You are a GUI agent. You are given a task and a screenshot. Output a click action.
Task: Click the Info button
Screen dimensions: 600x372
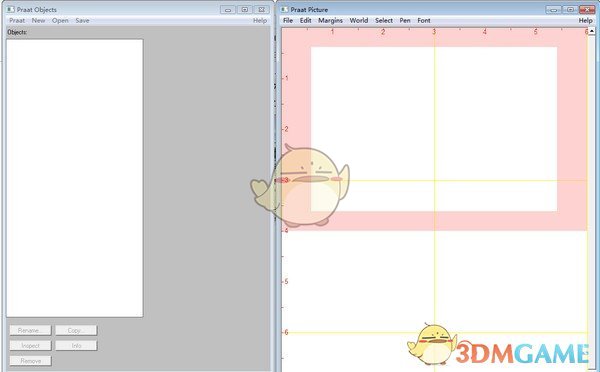coord(76,346)
